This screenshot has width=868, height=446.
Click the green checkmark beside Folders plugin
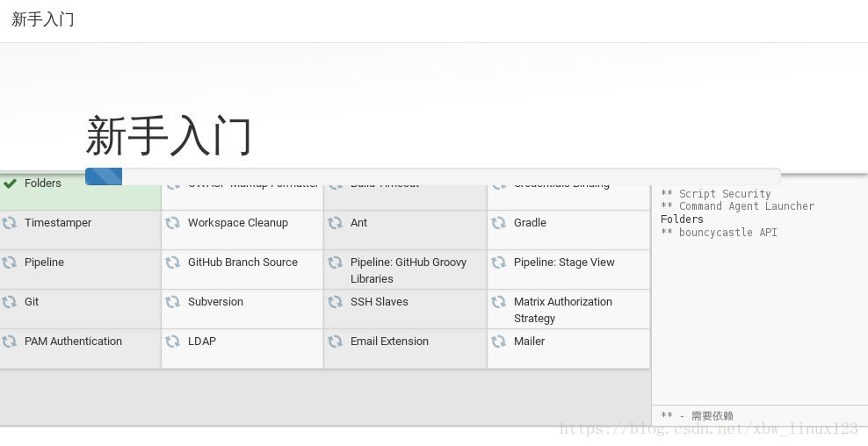pos(10,183)
